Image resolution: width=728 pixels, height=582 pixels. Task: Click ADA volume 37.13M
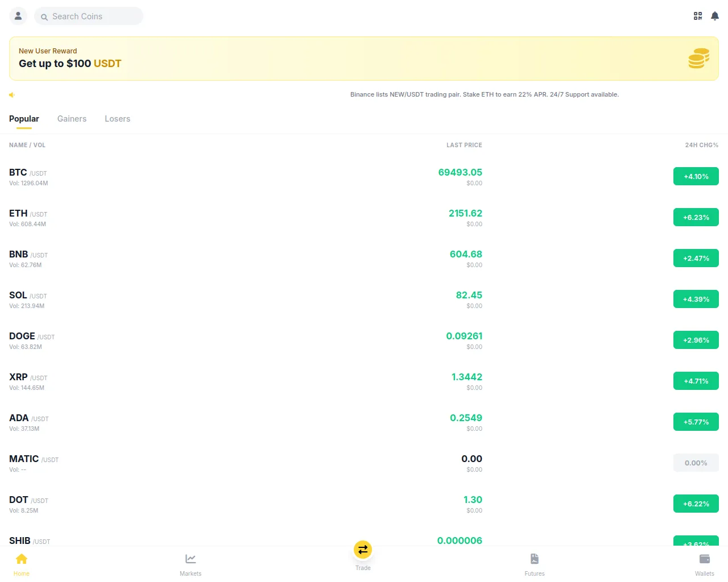(24, 429)
